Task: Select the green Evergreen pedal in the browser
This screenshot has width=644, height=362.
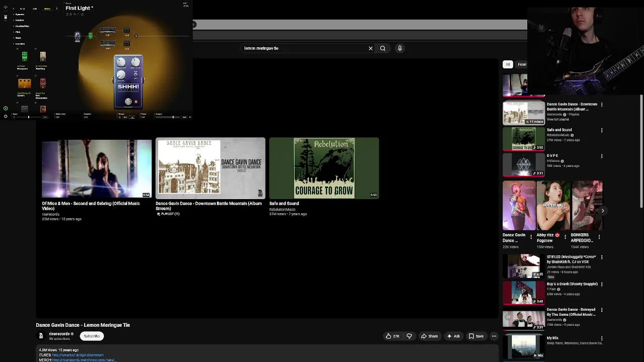Action: pos(25,56)
